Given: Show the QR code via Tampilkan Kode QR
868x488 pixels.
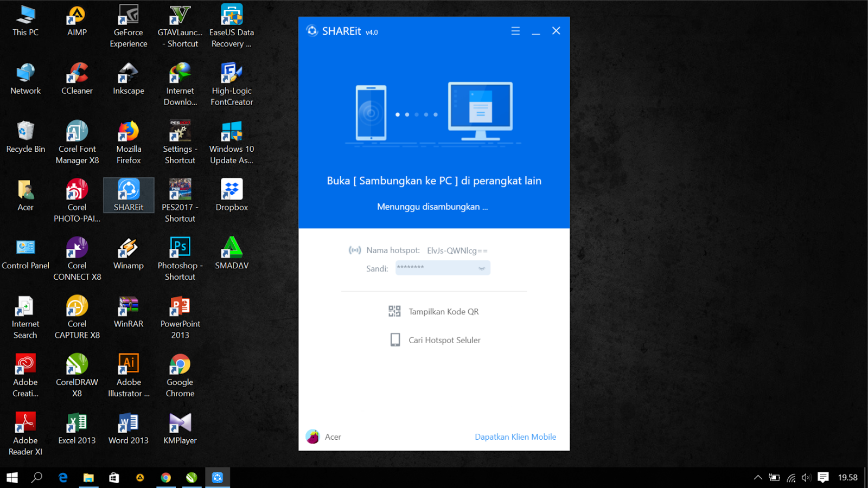Looking at the screenshot, I should click(x=433, y=311).
